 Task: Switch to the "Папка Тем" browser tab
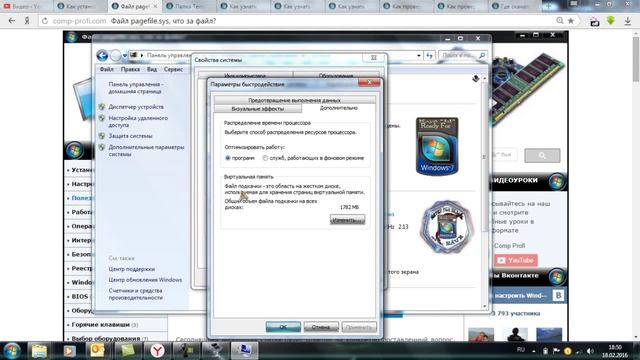(189, 7)
